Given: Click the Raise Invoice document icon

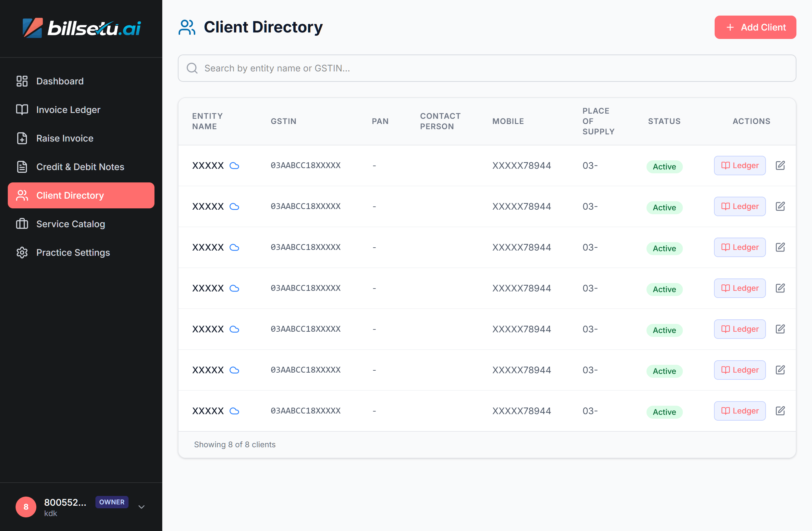Looking at the screenshot, I should point(22,138).
